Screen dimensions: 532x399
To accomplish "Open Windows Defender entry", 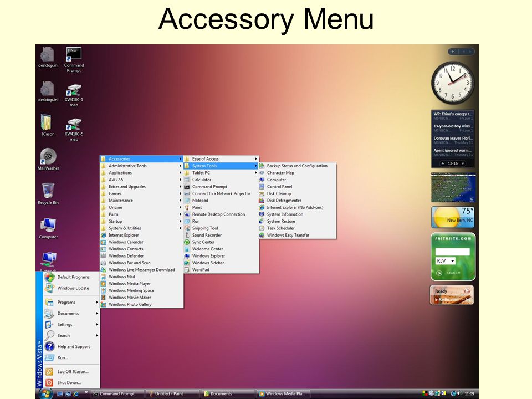I will [x=141, y=256].
